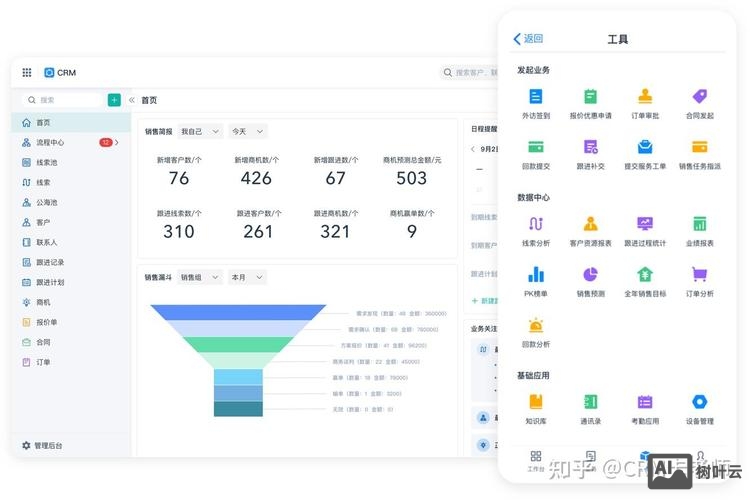Start 合同发起 via the purple tag icon
The image size is (750, 500).
click(x=699, y=97)
